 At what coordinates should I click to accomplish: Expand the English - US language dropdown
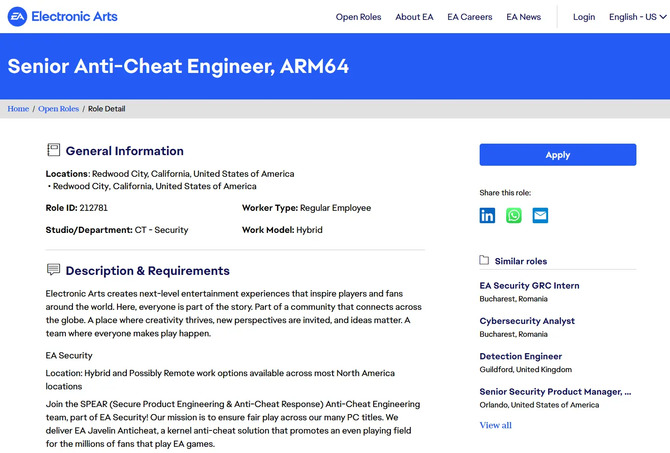click(x=637, y=17)
